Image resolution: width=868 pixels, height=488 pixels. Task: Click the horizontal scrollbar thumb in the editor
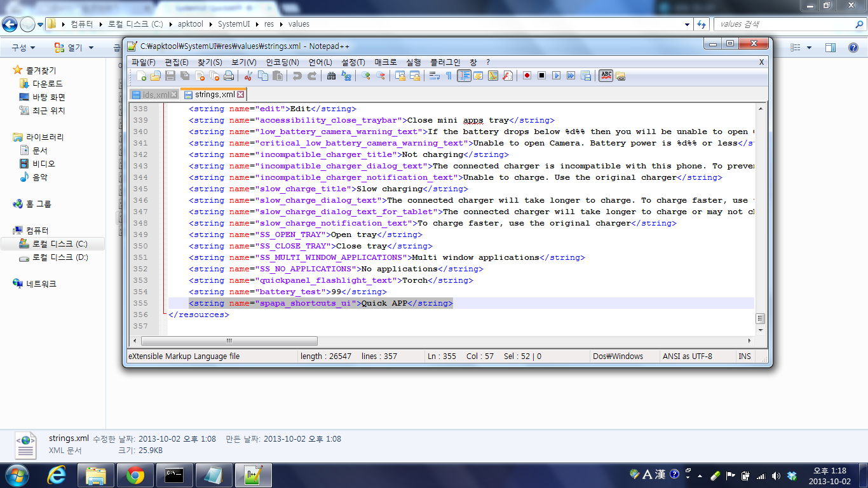tap(229, 341)
